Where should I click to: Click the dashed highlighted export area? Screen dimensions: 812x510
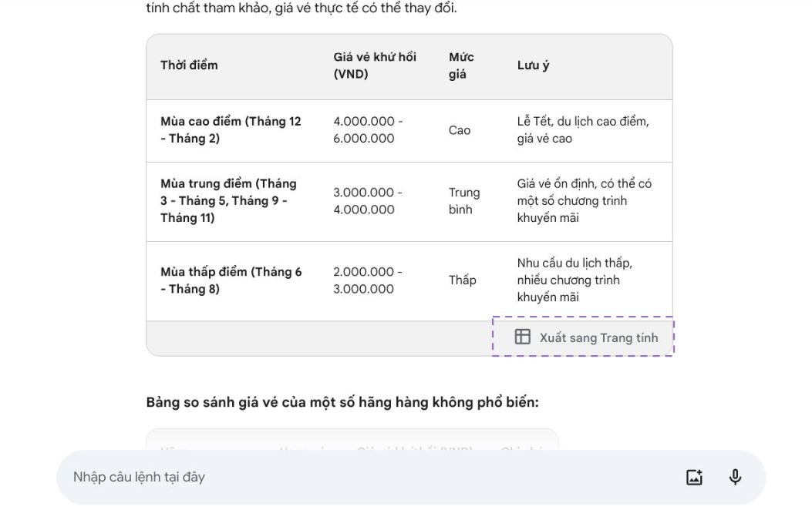click(x=582, y=337)
